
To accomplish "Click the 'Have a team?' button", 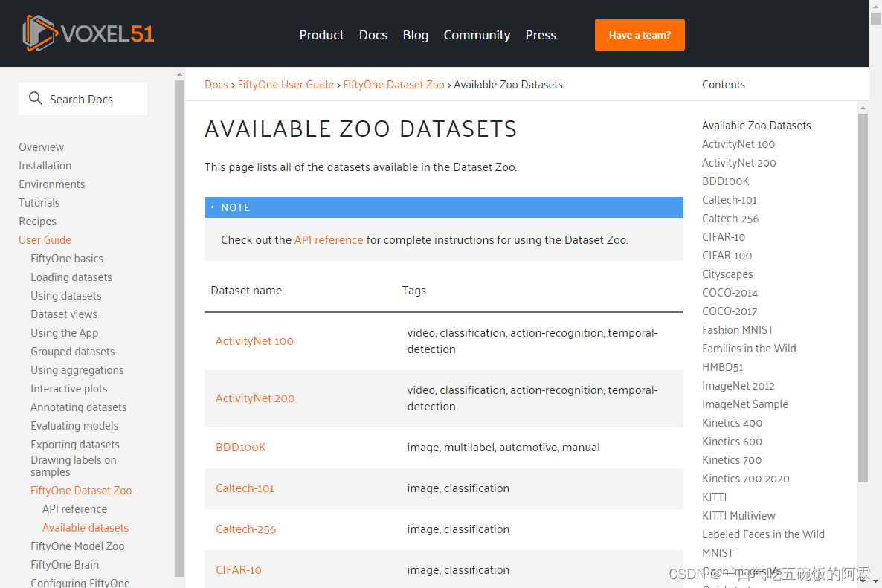I will pyautogui.click(x=640, y=35).
